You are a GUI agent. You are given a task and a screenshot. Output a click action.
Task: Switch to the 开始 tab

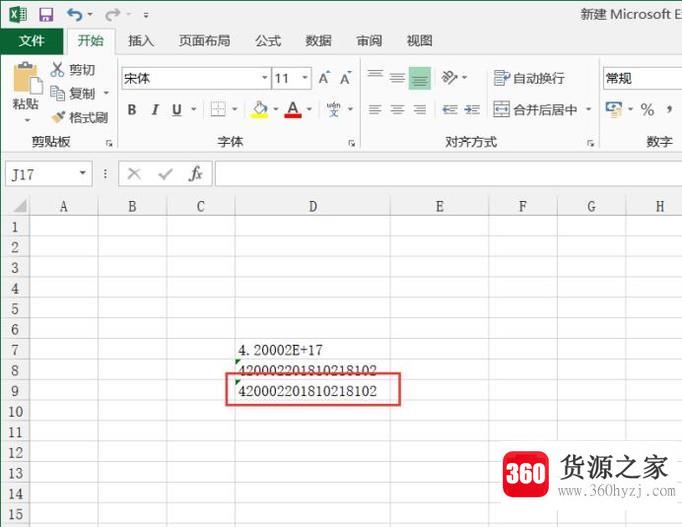click(x=90, y=41)
